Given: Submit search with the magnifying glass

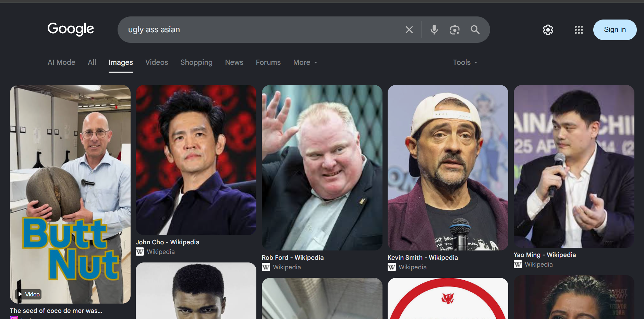Looking at the screenshot, I should pos(475,30).
